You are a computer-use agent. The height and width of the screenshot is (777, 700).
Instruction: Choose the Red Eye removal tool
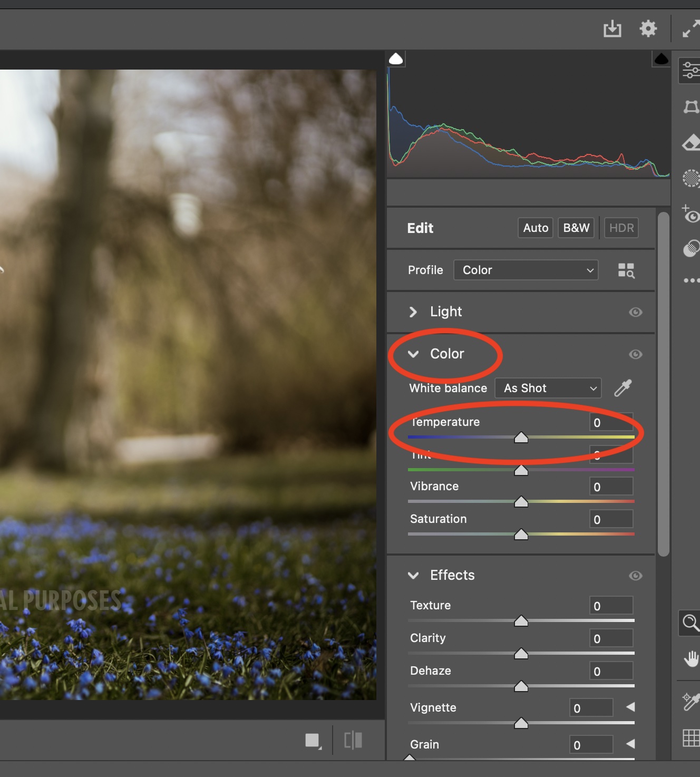coord(691,214)
